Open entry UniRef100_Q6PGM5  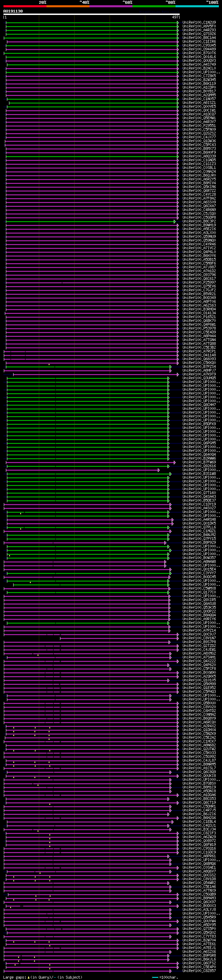(x=199, y=443)
